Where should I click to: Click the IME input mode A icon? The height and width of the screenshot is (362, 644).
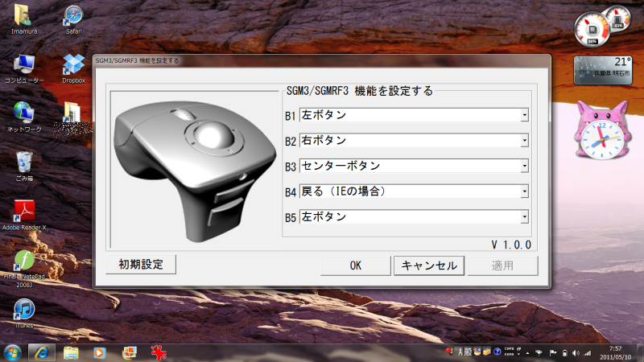460,352
